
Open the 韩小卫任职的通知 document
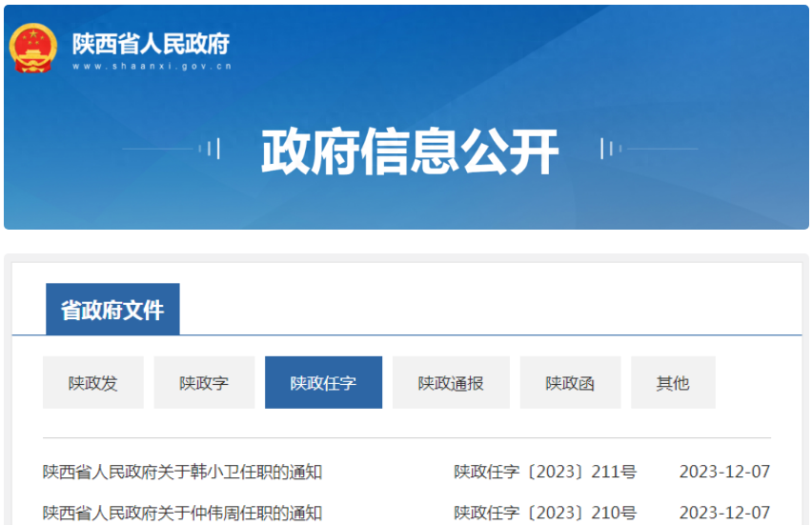[x=182, y=472]
